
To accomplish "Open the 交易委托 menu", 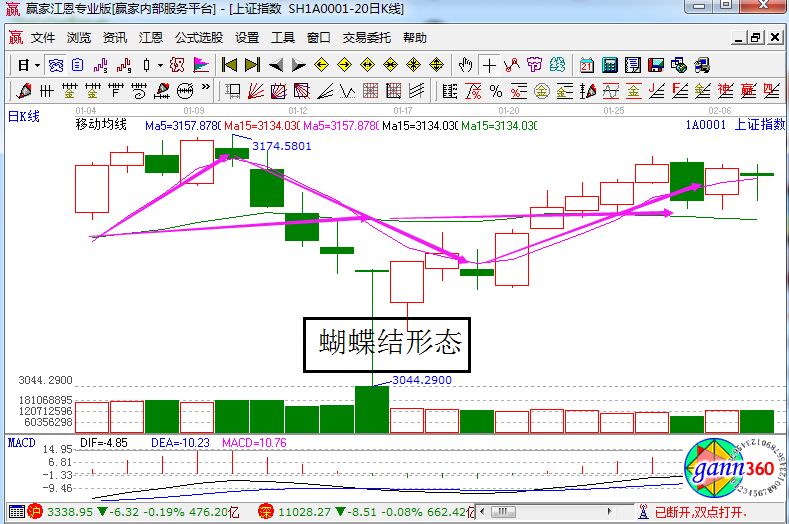I will pos(368,38).
